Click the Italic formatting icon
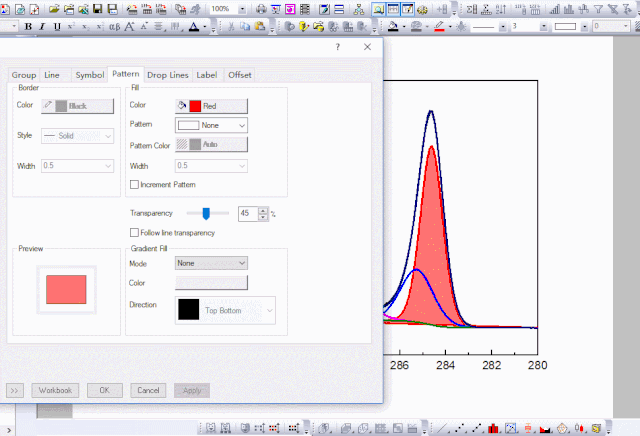This screenshot has width=640, height=436. pos(43,26)
